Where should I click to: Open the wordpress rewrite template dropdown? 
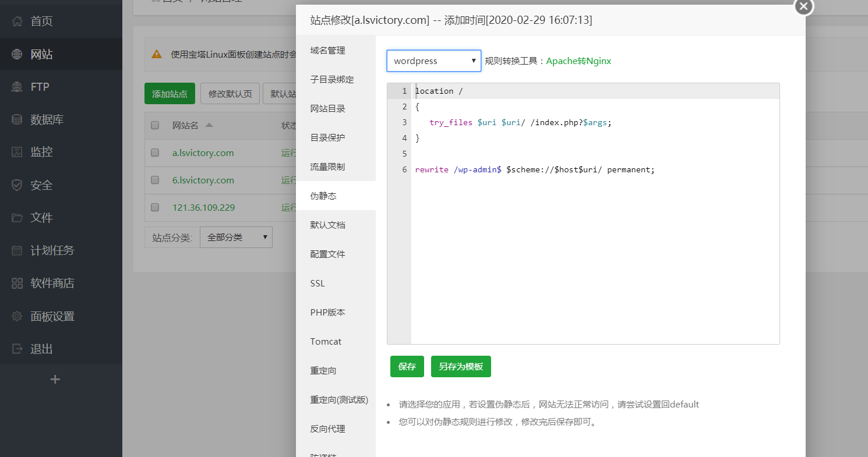434,61
